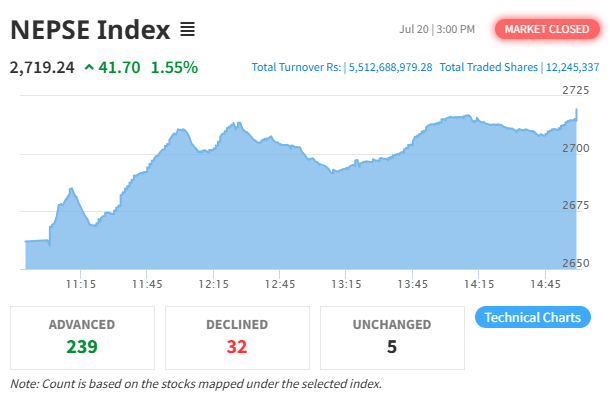Click the NEPSE Index title
Image resolution: width=614 pixels, height=405 pixels.
[x=90, y=30]
